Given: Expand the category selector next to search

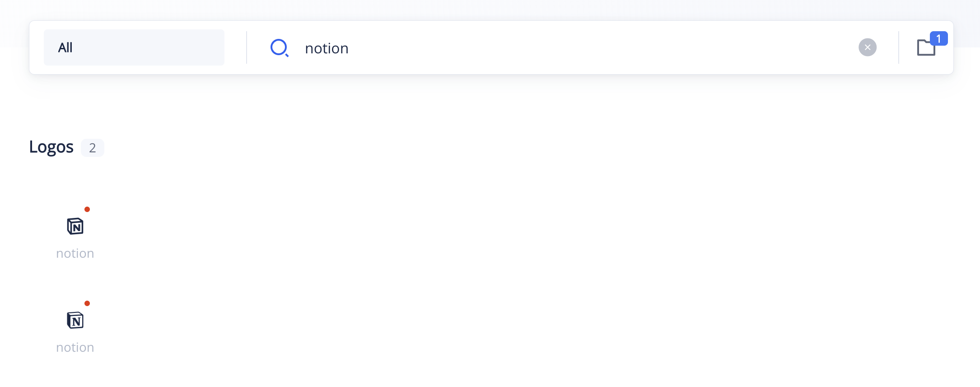Looking at the screenshot, I should 134,47.
